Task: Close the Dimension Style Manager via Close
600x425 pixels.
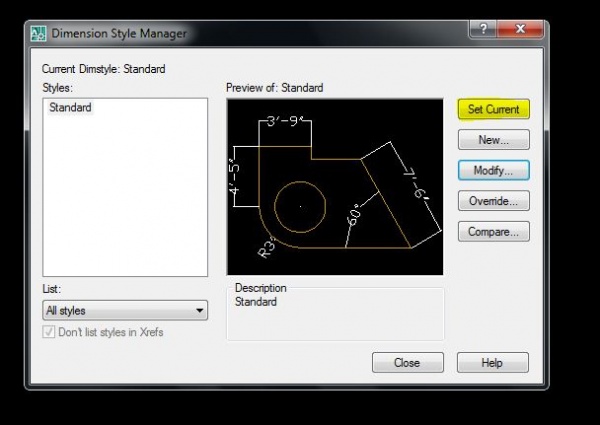Action: pyautogui.click(x=408, y=362)
